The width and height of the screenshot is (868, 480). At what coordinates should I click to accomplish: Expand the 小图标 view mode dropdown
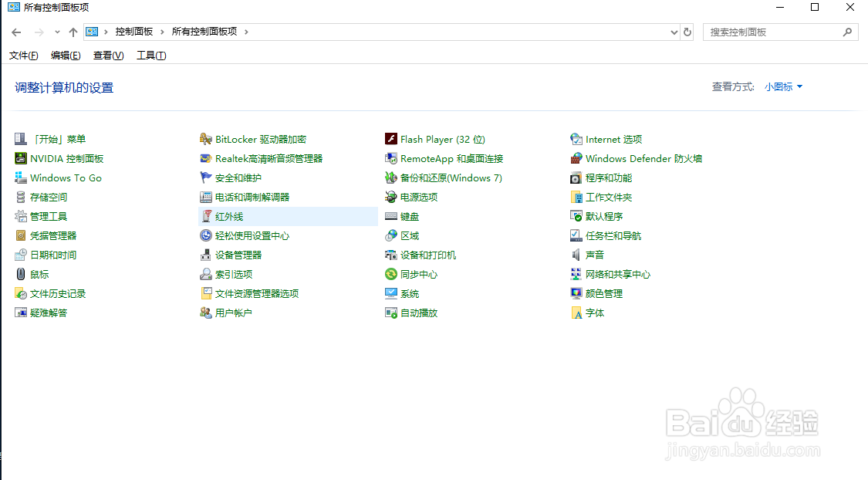pos(783,87)
